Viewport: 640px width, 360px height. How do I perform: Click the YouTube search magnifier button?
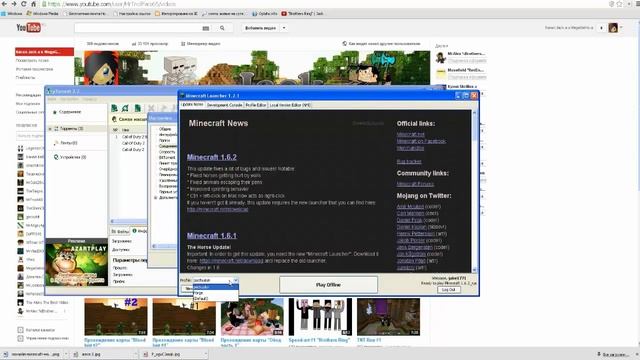(x=222, y=28)
